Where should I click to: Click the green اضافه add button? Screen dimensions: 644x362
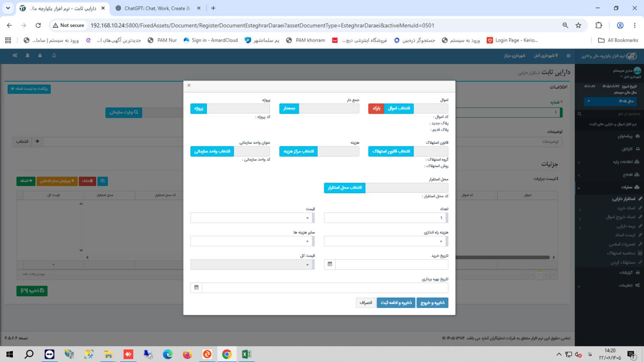26,181
